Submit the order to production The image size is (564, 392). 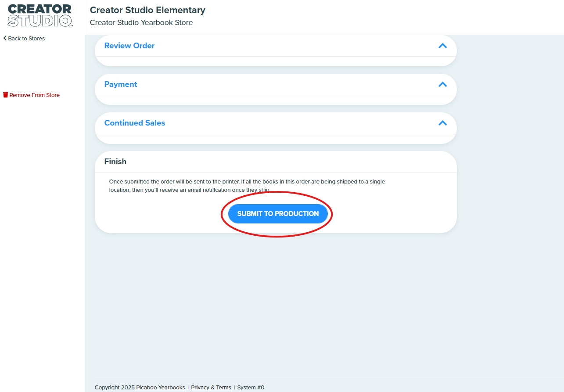(278, 214)
